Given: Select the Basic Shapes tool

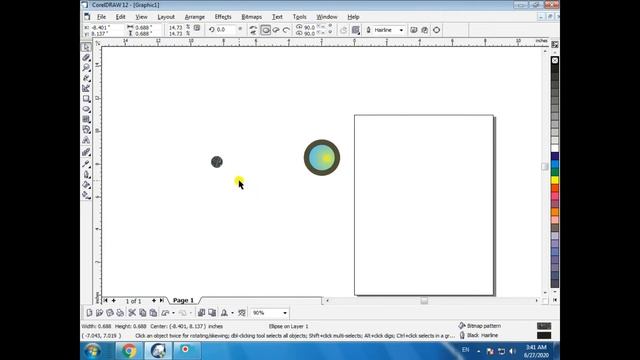Looking at the screenshot, I should click(x=86, y=129).
